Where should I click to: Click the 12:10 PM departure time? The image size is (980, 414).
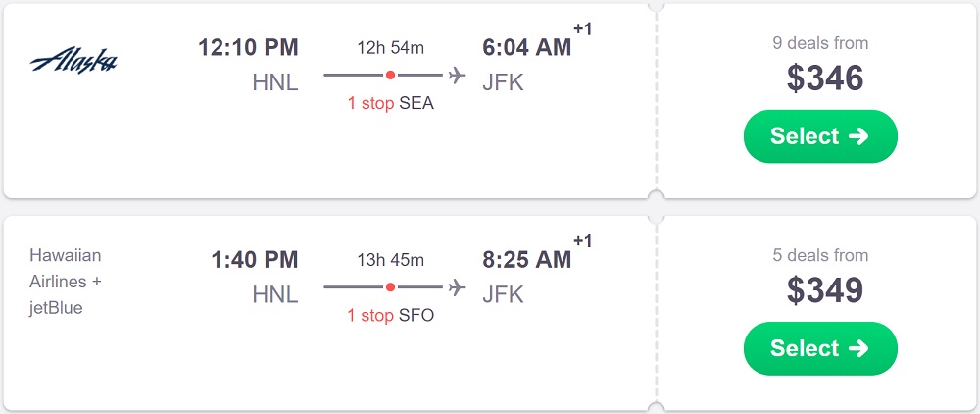248,47
